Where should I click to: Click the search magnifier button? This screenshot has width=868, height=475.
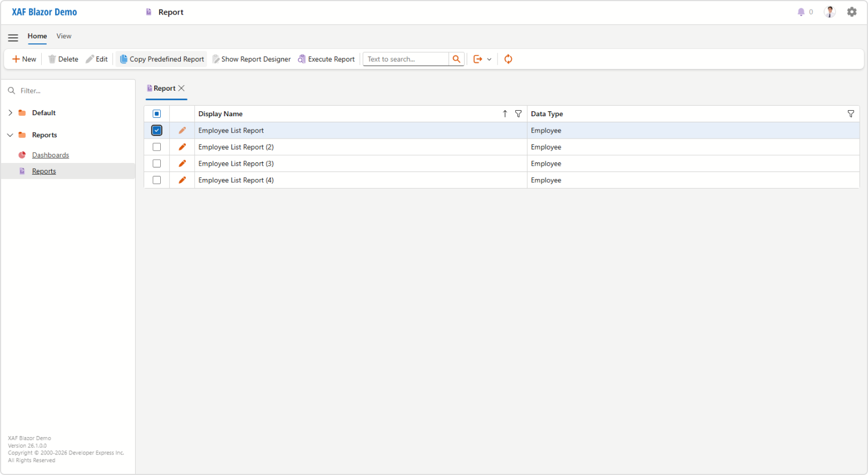456,59
